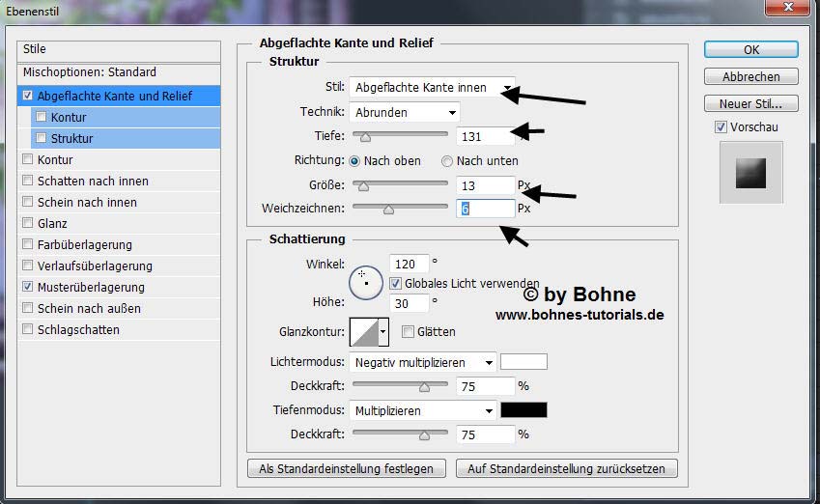This screenshot has width=820, height=504.
Task: Select the Nach unten radio button
Action: coord(447,161)
